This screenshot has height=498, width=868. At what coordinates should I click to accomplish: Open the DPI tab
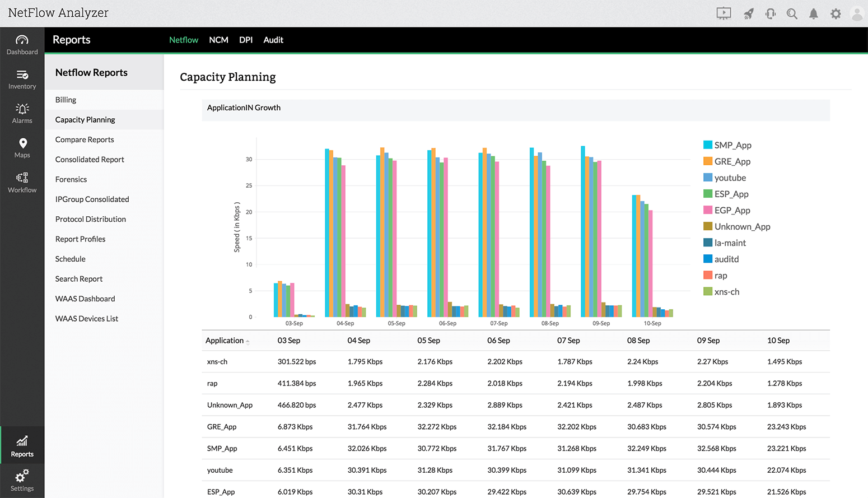[246, 40]
